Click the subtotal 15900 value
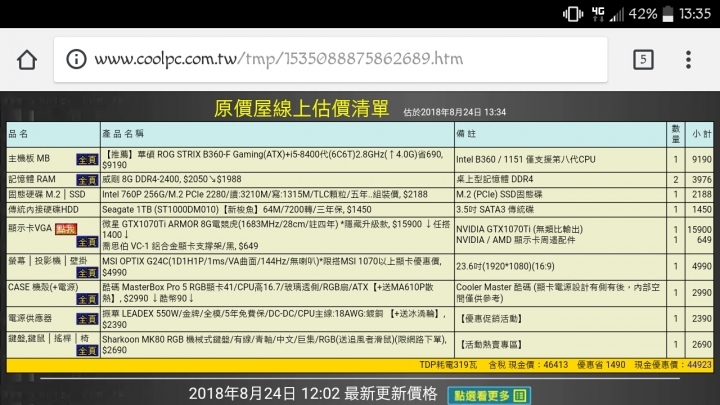This screenshot has height=405, width=720. coord(699,229)
